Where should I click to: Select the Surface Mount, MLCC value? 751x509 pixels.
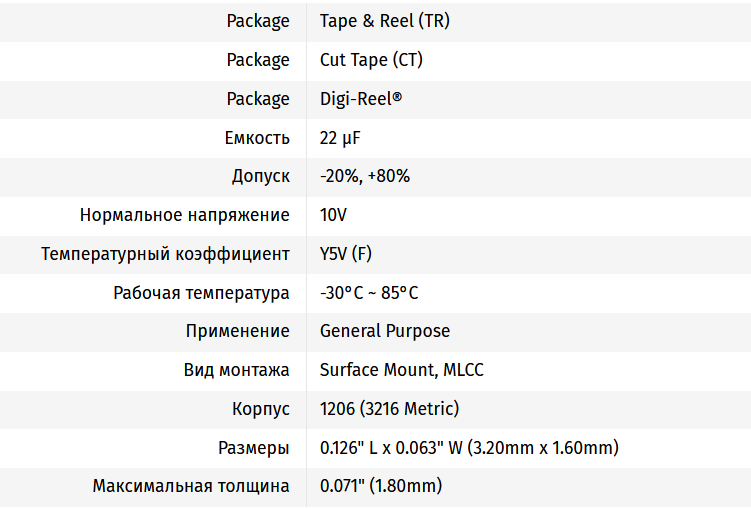401,370
